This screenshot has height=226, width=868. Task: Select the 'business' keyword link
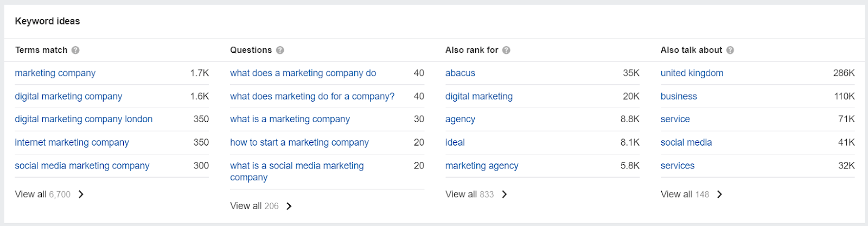click(x=679, y=96)
